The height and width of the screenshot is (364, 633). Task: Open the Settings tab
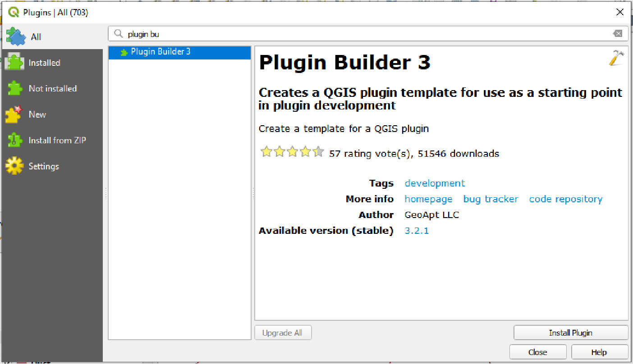click(52, 166)
